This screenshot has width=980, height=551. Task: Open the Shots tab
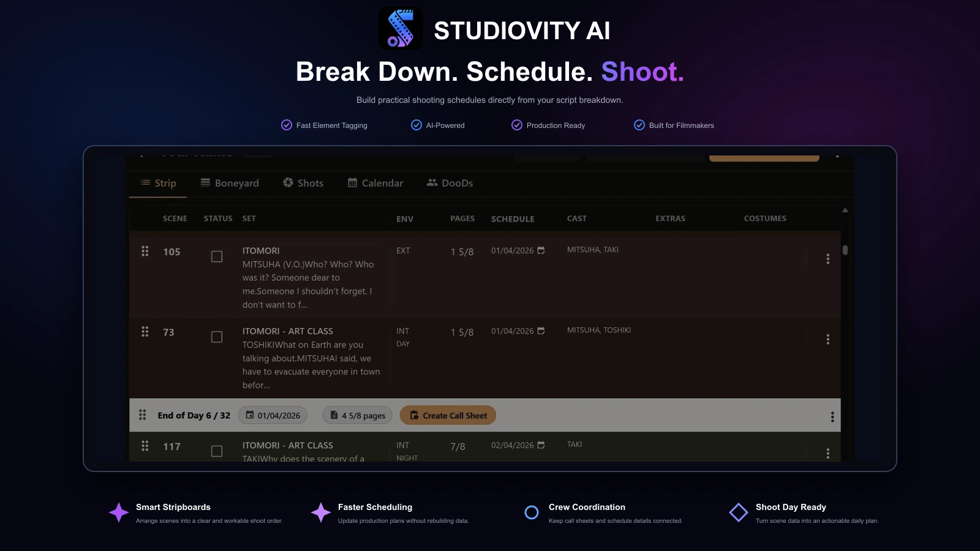click(x=303, y=183)
